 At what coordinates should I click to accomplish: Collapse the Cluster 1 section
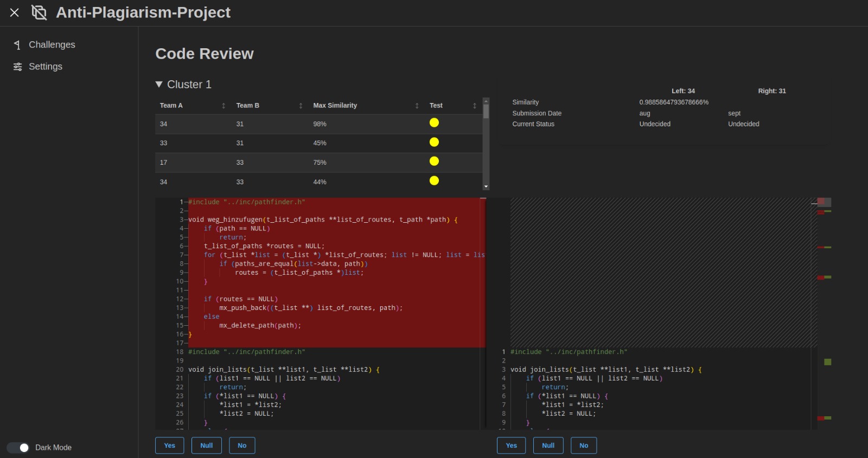pos(159,85)
